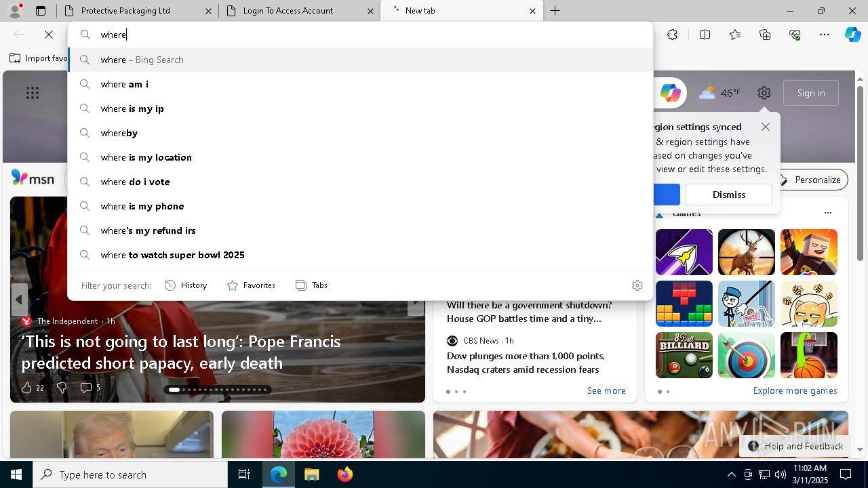Pick 'where do i vote' suggestion
Screen dimensions: 868x488
[x=360, y=182]
